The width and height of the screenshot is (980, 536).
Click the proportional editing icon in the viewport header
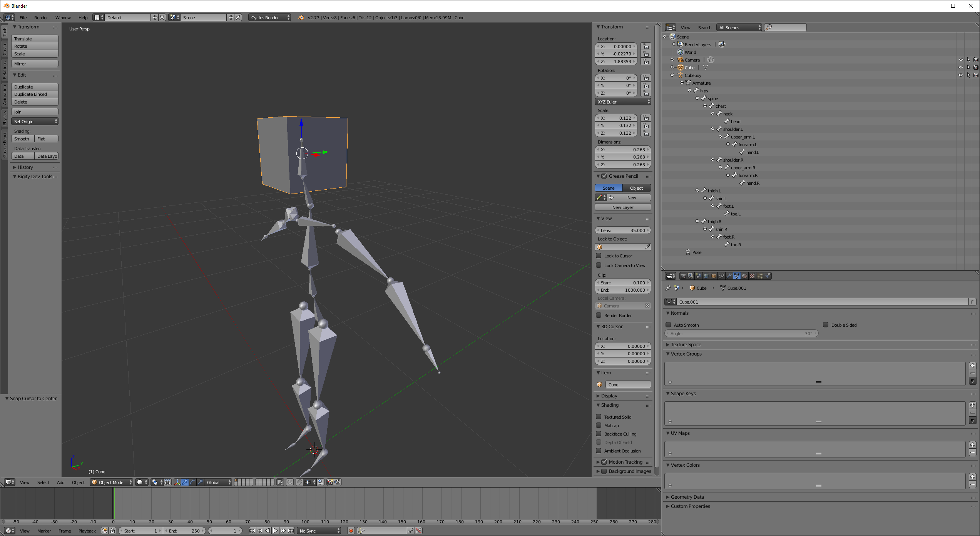[x=290, y=482]
